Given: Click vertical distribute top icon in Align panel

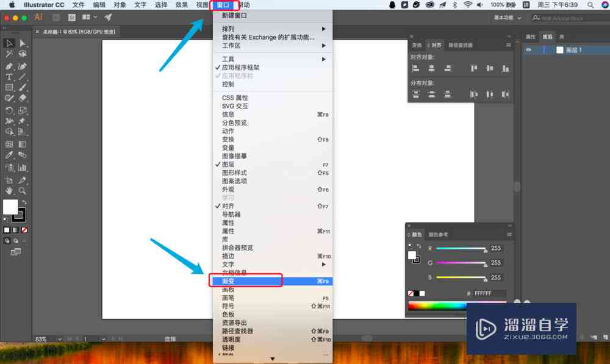Looking at the screenshot, I should tap(415, 95).
